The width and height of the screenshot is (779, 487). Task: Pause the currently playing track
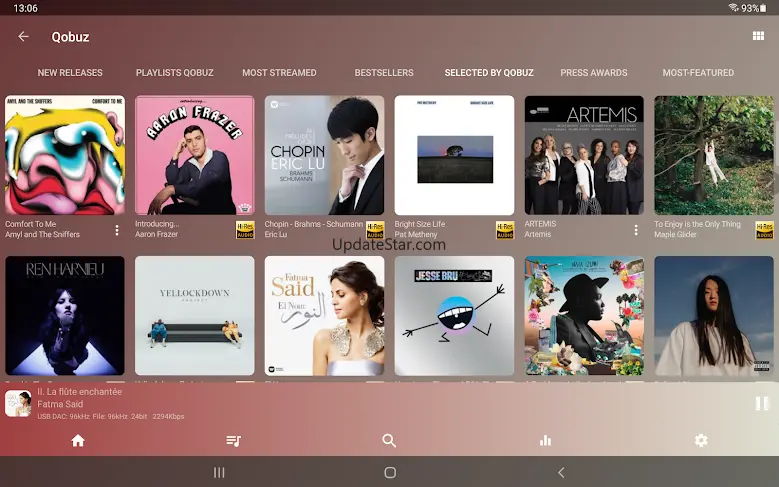tap(761, 403)
